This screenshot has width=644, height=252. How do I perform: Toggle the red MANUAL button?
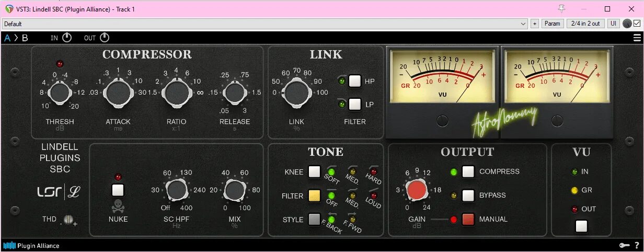point(468,219)
